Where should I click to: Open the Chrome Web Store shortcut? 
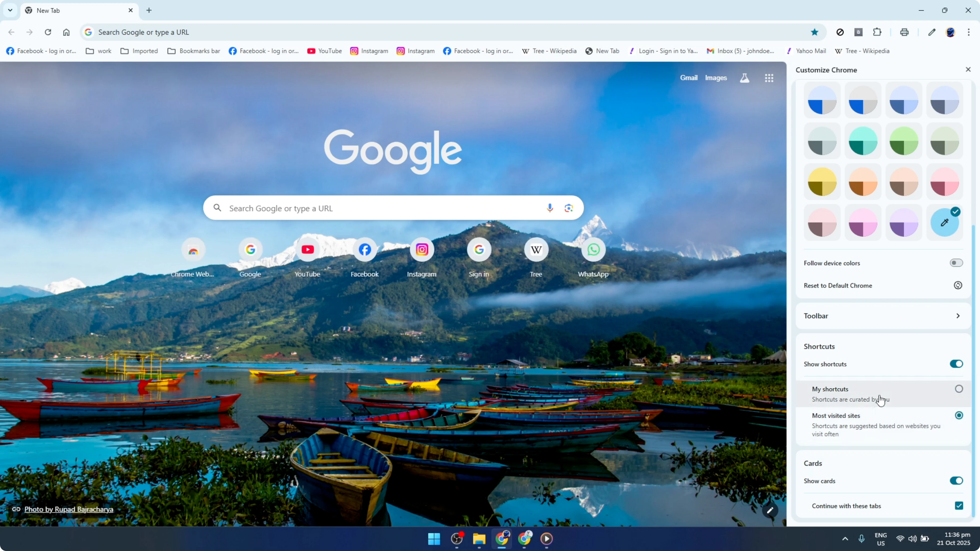193,258
